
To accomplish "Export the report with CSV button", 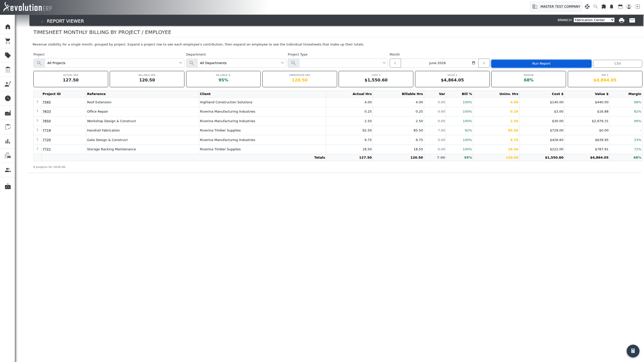I will click(x=618, y=64).
